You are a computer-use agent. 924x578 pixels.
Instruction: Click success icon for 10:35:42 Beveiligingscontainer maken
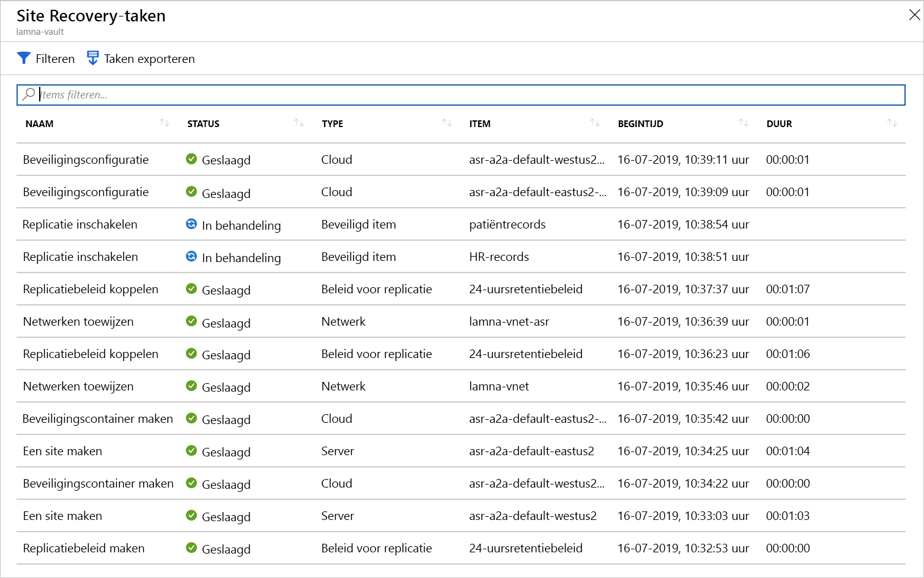tap(191, 418)
